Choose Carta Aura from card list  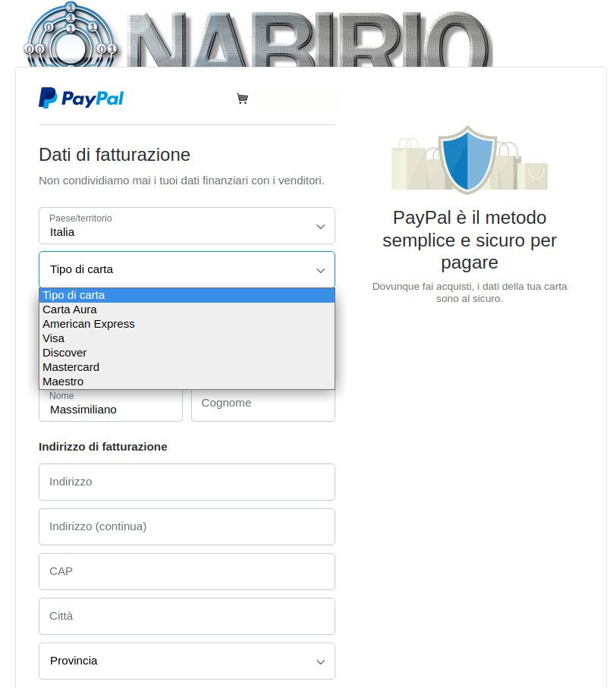point(187,309)
